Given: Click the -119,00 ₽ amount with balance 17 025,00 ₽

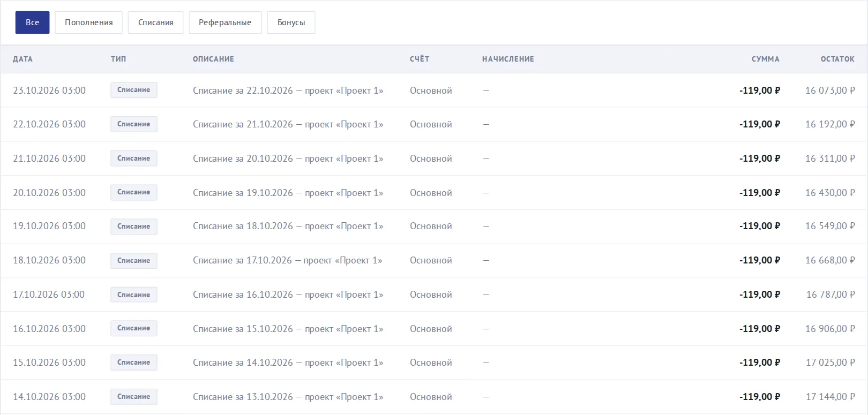Looking at the screenshot, I should coord(760,363).
